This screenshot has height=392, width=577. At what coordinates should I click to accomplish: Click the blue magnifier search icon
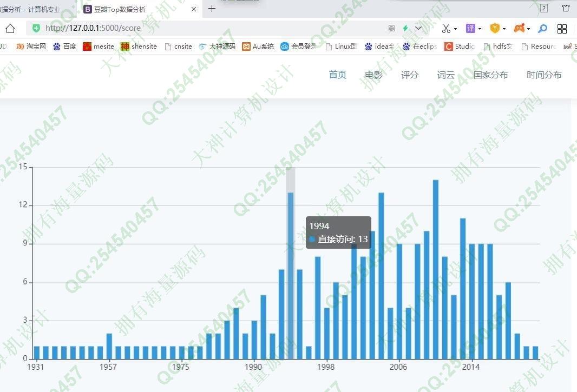coord(542,28)
